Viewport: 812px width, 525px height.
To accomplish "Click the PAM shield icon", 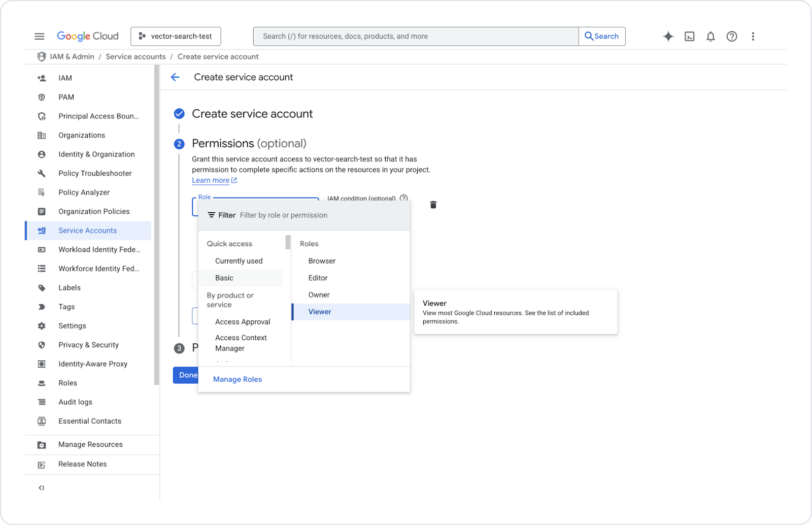I will click(42, 97).
